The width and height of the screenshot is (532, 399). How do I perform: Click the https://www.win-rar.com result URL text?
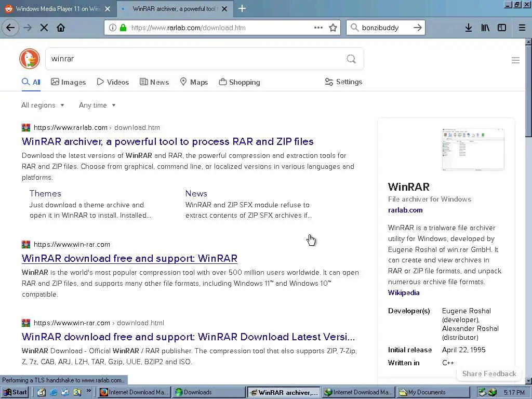(72, 244)
